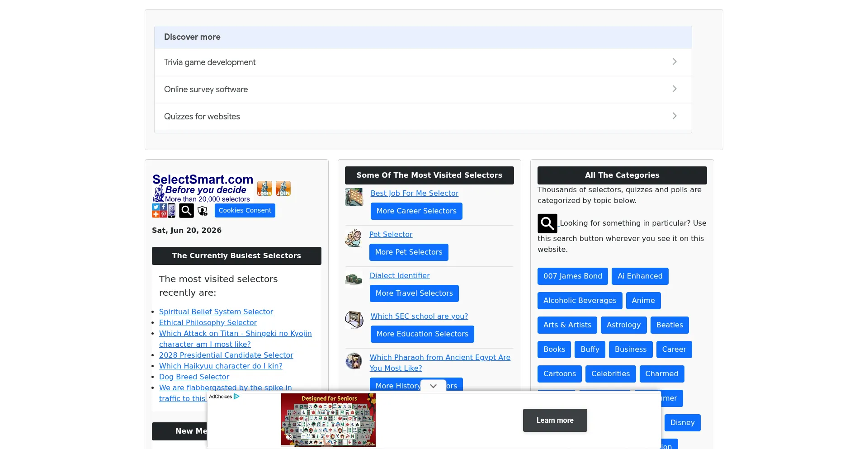Open Which SEC school are you link
The image size is (868, 449).
click(x=420, y=317)
